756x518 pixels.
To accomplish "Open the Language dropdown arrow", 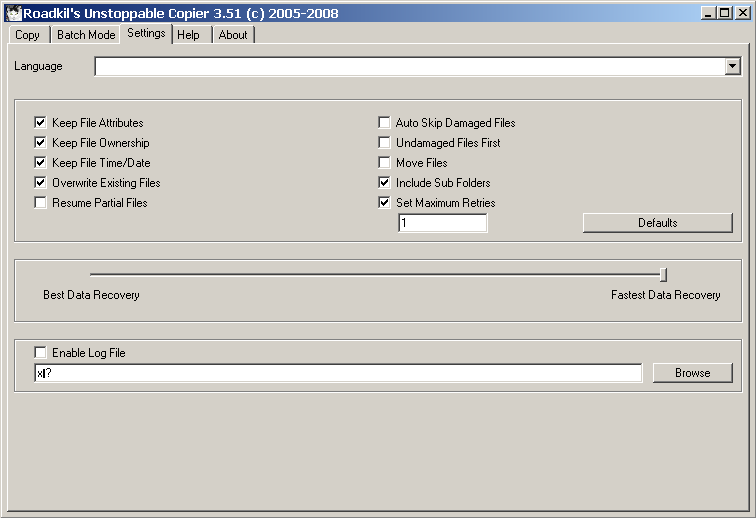I will pos(732,66).
